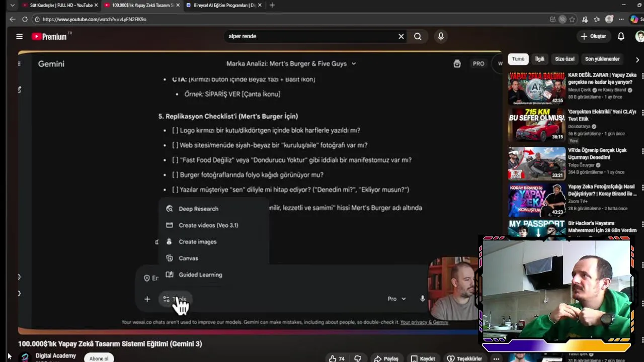The height and width of the screenshot is (362, 644).
Task: Open the browser favorites list icon
Action: 597,19
